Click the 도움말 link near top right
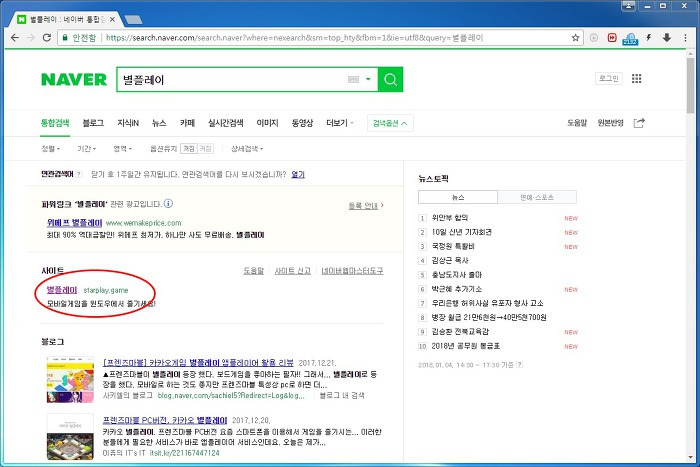This screenshot has width=700, height=467. 577,123
